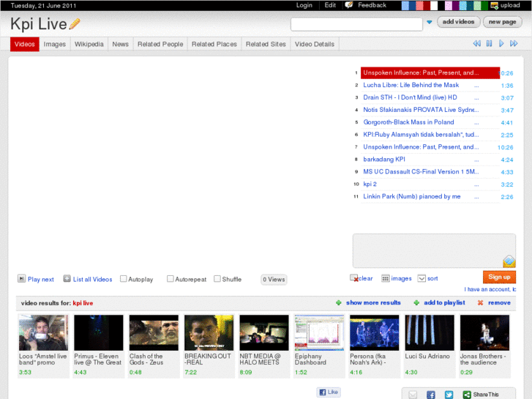Enable the Autorepeat checkbox
The image size is (532, 399).
[171, 279]
